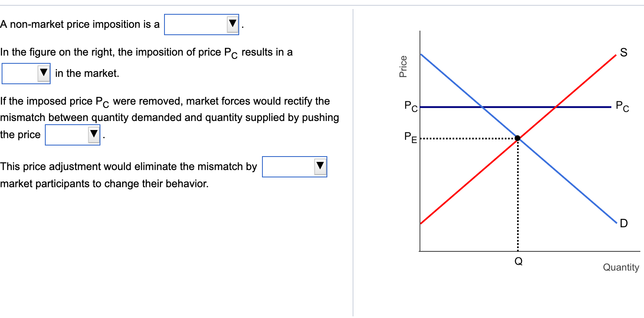
Task: Click the vertical 'Price' axis label
Action: point(402,65)
